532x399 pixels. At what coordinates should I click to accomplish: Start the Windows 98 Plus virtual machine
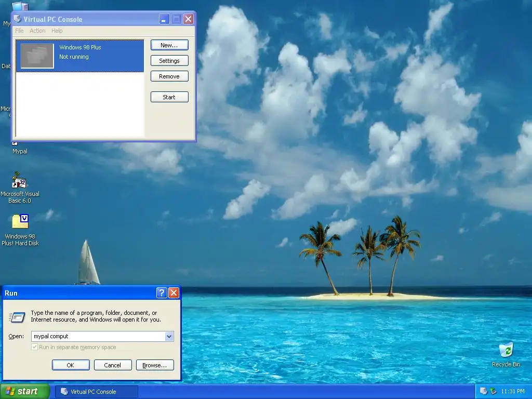point(169,97)
